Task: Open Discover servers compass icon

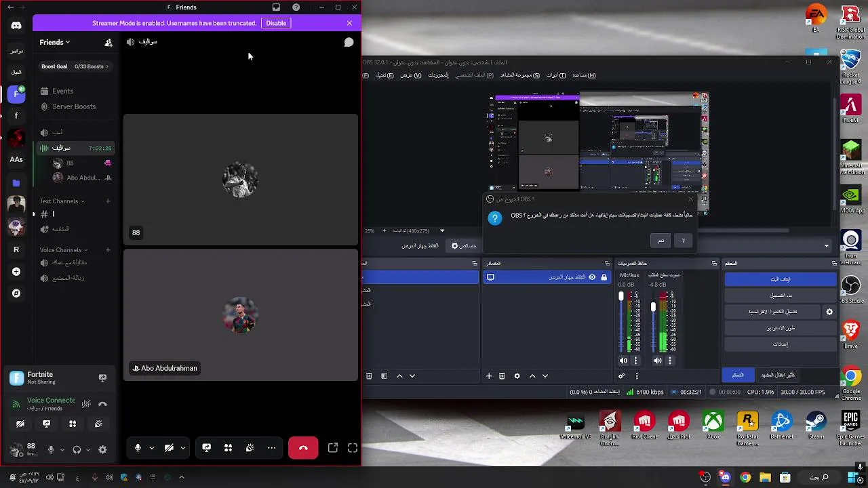Action: pos(16,293)
